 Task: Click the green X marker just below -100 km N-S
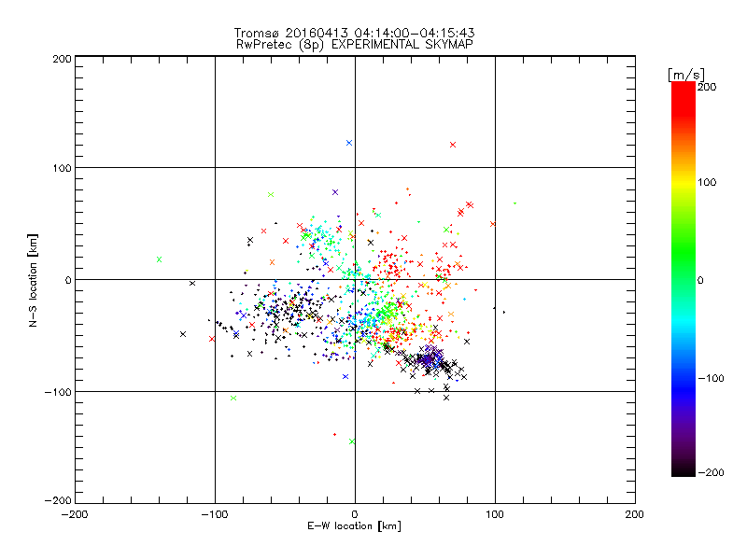coord(233,399)
